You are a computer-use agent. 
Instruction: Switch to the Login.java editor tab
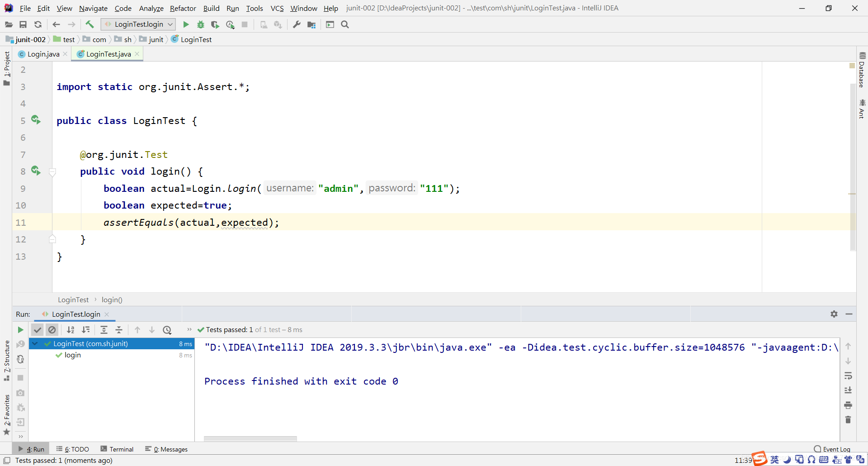tap(43, 54)
